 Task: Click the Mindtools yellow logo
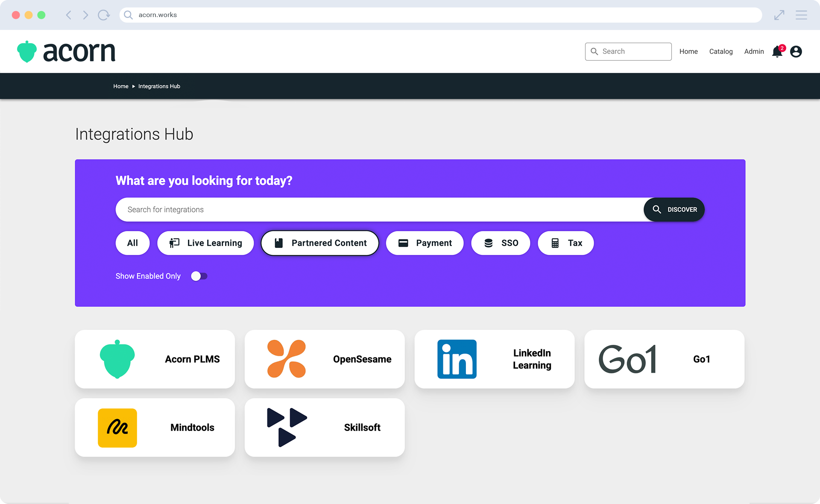[x=117, y=428]
